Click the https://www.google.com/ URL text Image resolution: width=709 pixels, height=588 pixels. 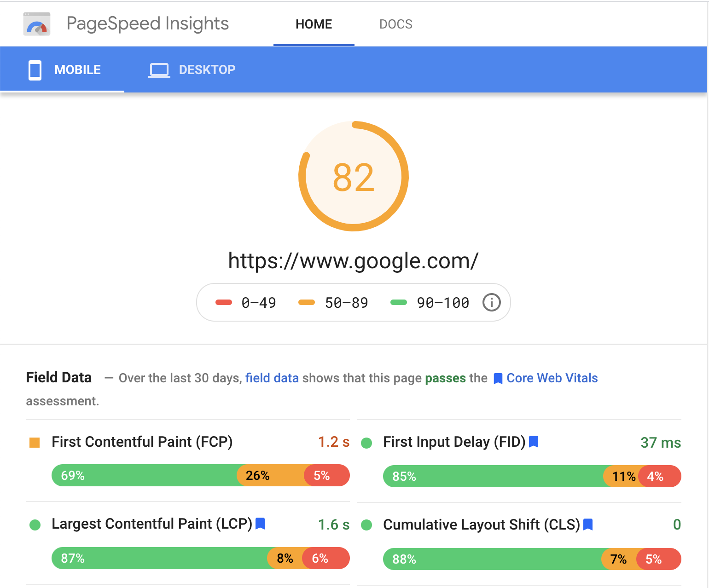(x=353, y=260)
